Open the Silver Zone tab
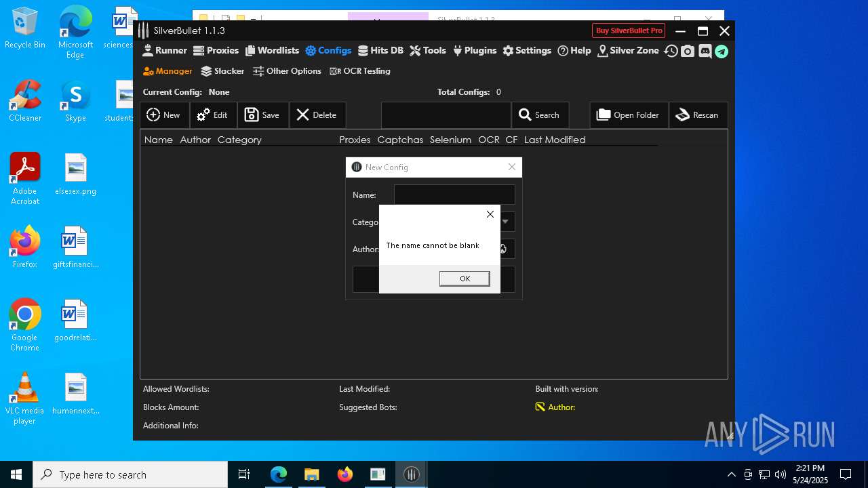 628,50
